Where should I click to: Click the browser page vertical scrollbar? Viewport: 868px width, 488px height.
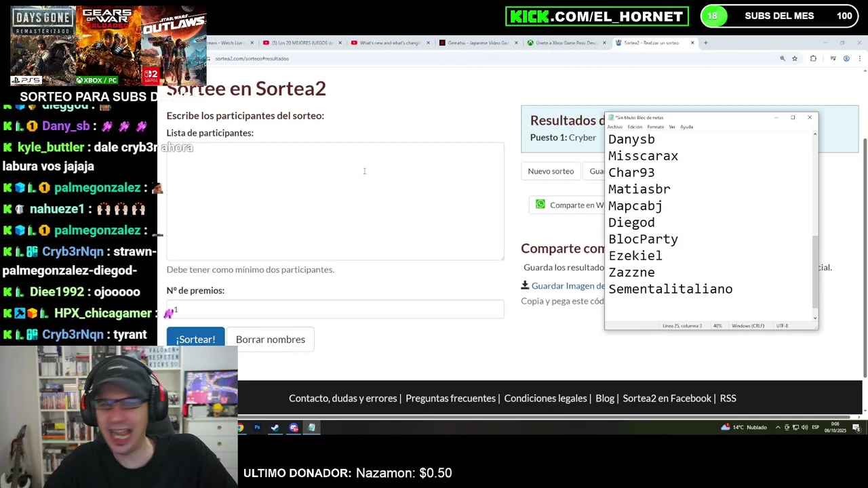865,258
